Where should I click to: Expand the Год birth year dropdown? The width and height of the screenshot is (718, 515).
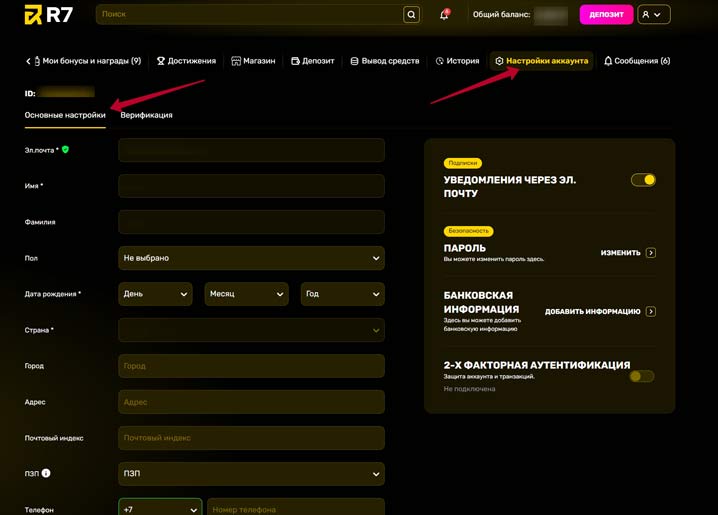pyautogui.click(x=342, y=294)
